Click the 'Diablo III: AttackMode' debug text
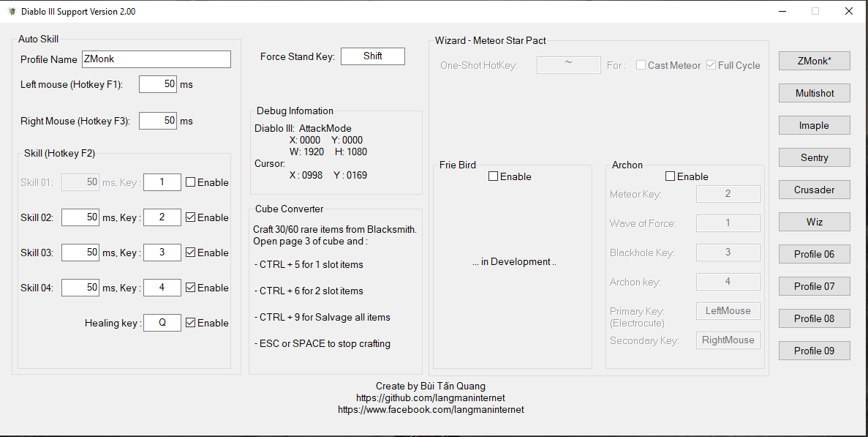This screenshot has height=437, width=868. click(x=303, y=129)
